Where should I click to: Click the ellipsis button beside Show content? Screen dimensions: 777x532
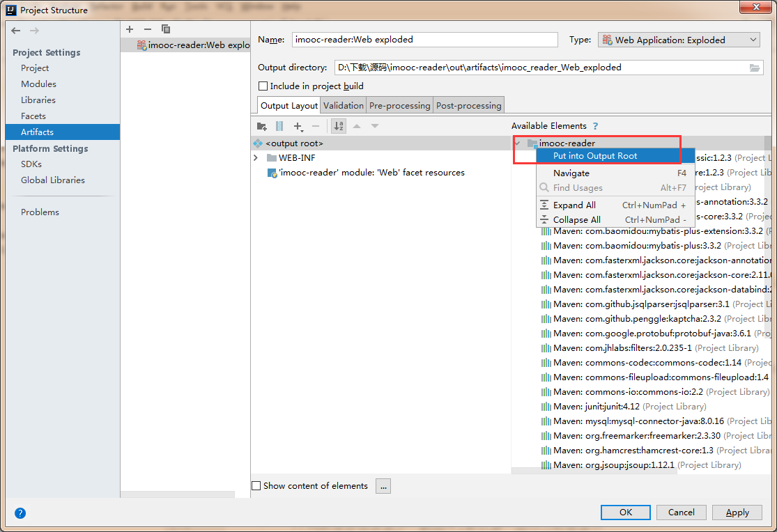[383, 487]
